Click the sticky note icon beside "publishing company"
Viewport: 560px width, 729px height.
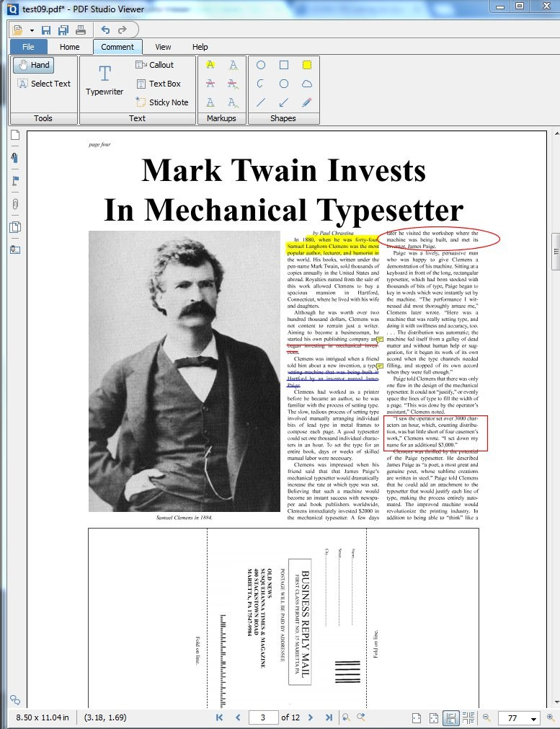[x=380, y=340]
